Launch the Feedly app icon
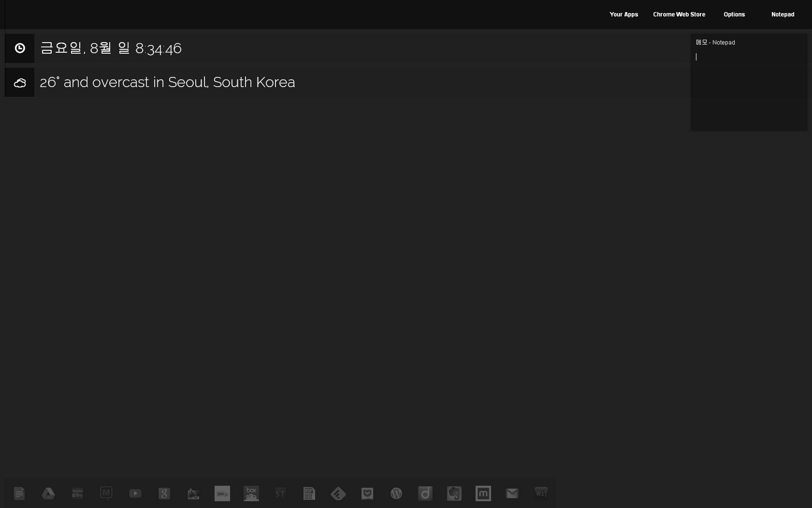The width and height of the screenshot is (812, 508). 338,493
